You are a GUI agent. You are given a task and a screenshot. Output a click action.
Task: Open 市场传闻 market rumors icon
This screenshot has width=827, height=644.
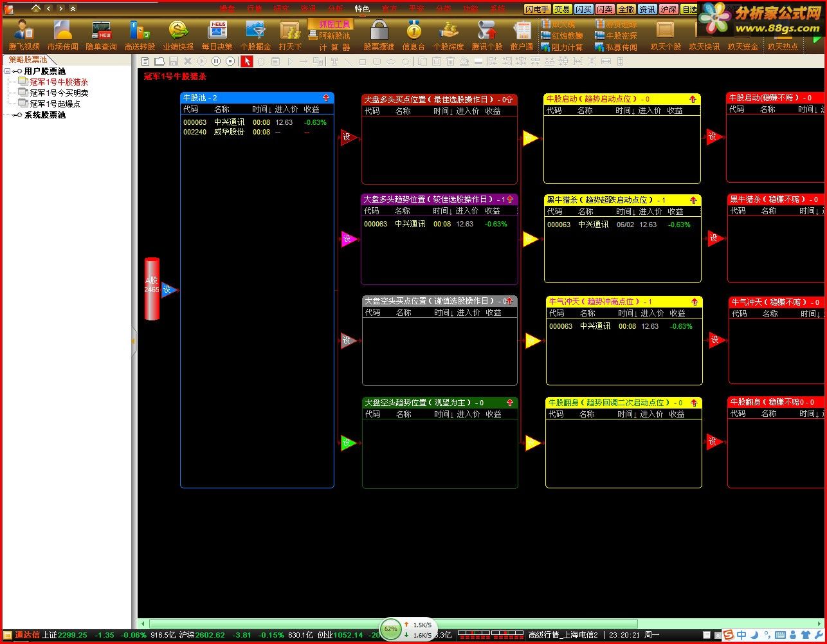point(62,35)
